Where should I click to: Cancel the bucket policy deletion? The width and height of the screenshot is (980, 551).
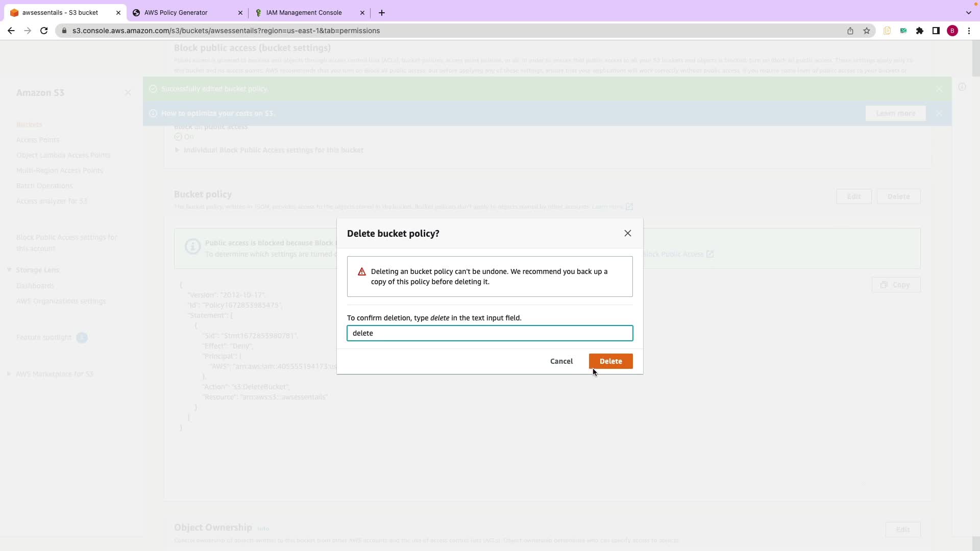point(561,361)
